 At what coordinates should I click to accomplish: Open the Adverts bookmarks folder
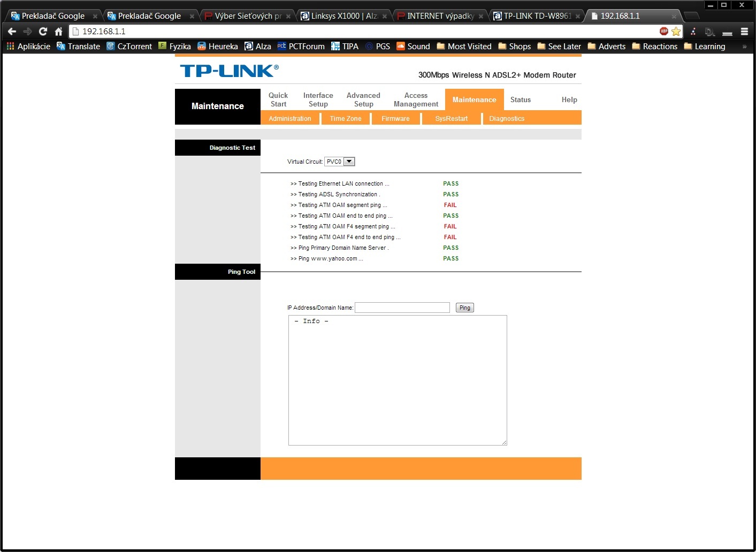(x=607, y=47)
